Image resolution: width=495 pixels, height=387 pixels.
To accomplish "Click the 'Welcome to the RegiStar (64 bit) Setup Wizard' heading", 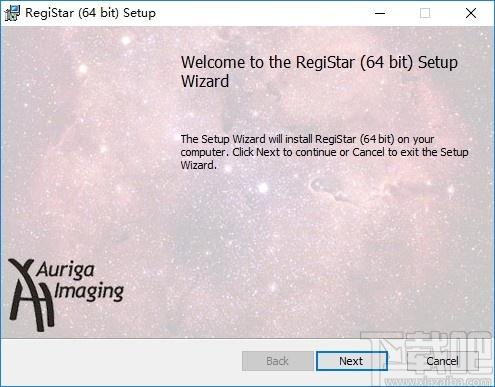I will (x=319, y=72).
